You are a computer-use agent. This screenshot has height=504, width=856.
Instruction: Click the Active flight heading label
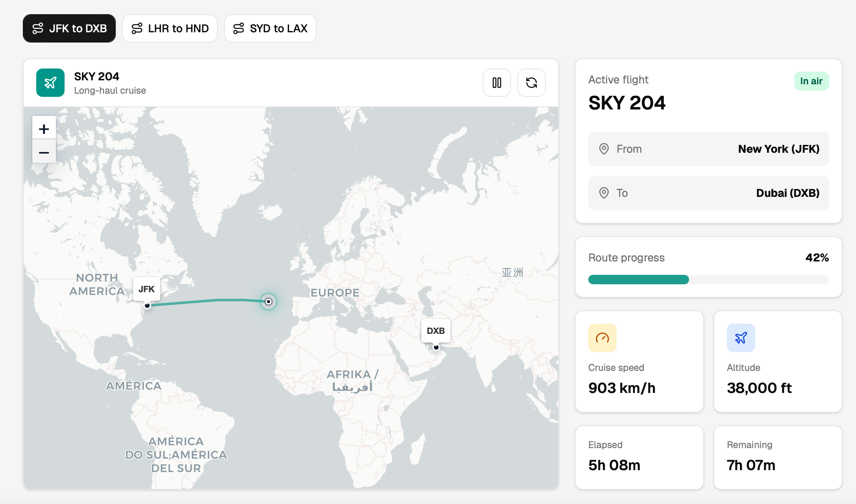click(x=618, y=80)
